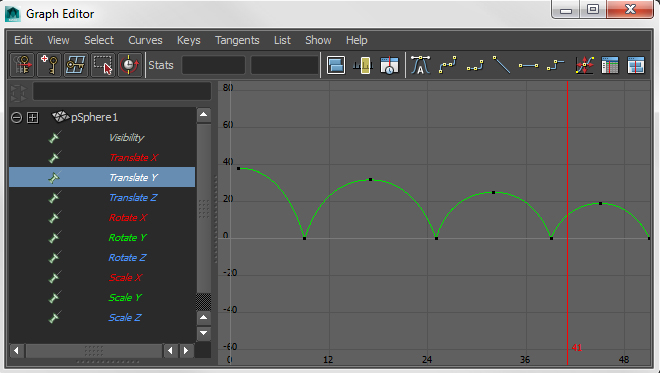Image resolution: width=660 pixels, height=373 pixels.
Task: Open the Tangents menu
Action: coord(237,40)
